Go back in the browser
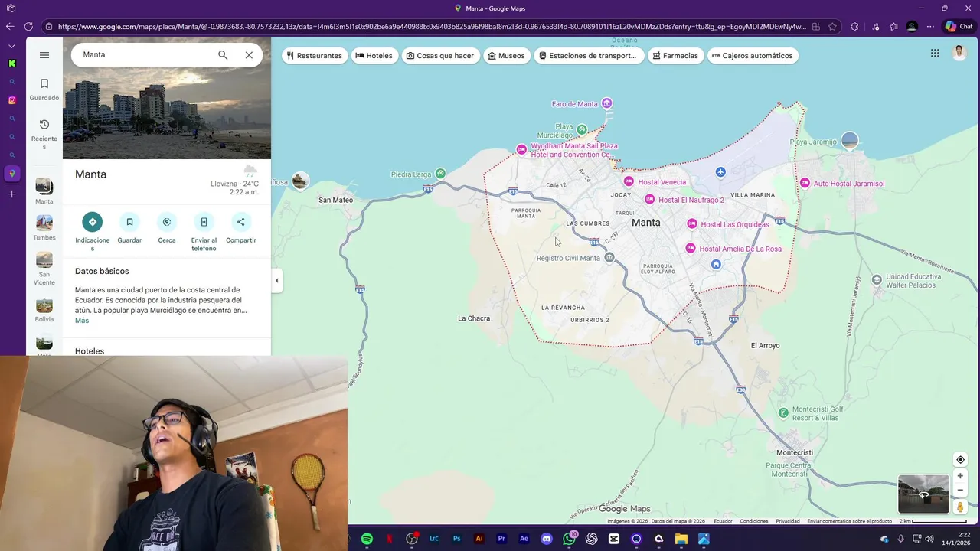This screenshot has width=980, height=551. (10, 26)
